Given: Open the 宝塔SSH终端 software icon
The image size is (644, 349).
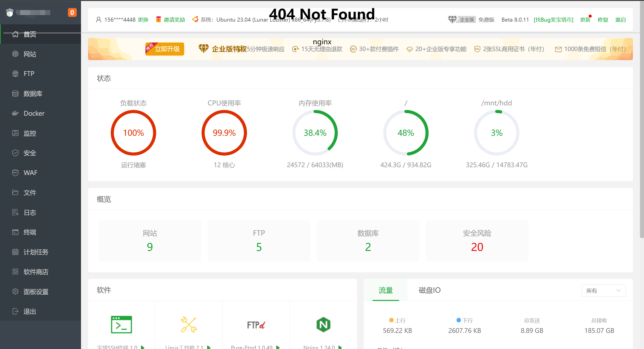Looking at the screenshot, I should pyautogui.click(x=122, y=325).
